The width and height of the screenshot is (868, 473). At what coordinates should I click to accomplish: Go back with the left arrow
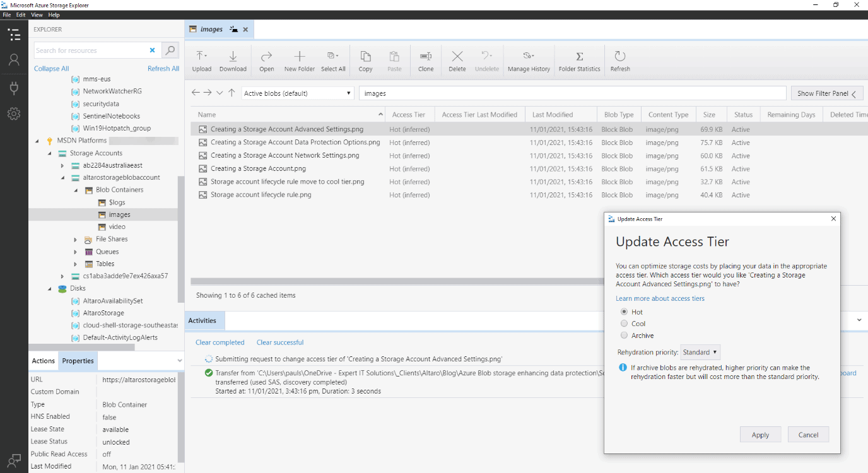196,93
